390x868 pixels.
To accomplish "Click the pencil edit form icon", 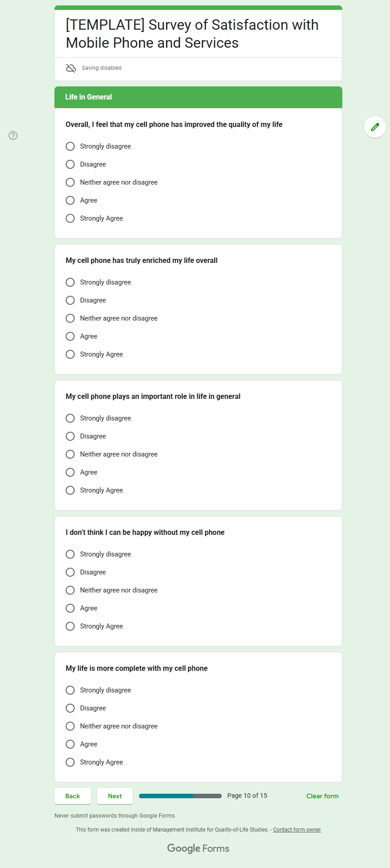I will click(375, 127).
